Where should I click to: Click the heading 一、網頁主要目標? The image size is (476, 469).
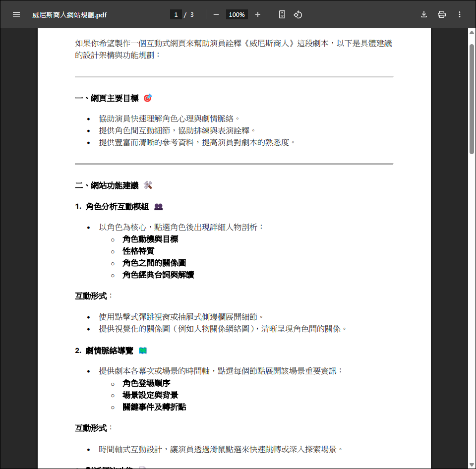click(x=107, y=98)
